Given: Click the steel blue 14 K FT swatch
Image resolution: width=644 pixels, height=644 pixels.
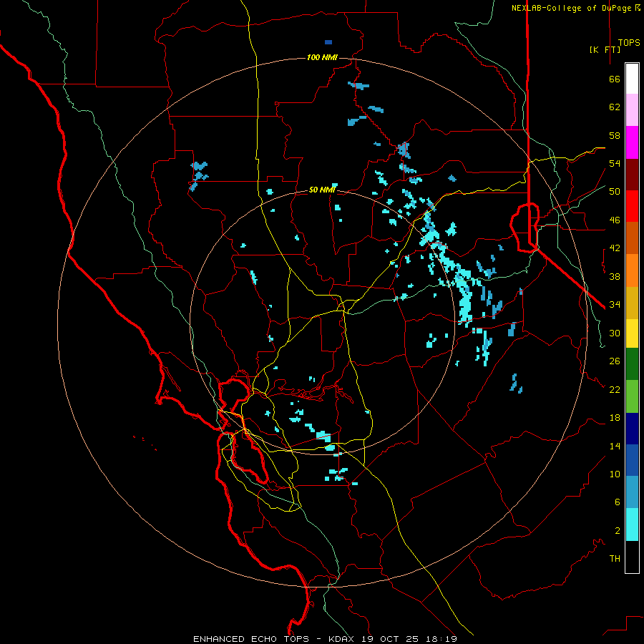Looking at the screenshot, I should point(632,492).
